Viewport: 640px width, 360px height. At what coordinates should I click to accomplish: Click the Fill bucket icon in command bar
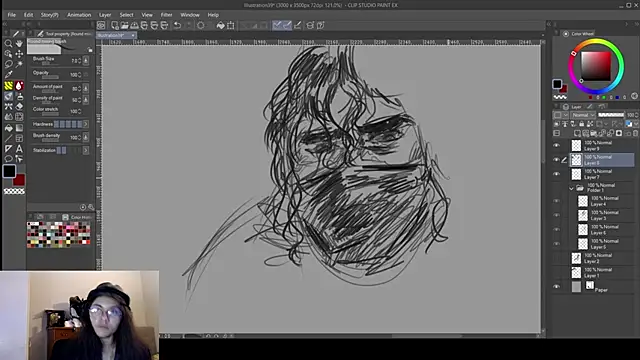pos(220,25)
